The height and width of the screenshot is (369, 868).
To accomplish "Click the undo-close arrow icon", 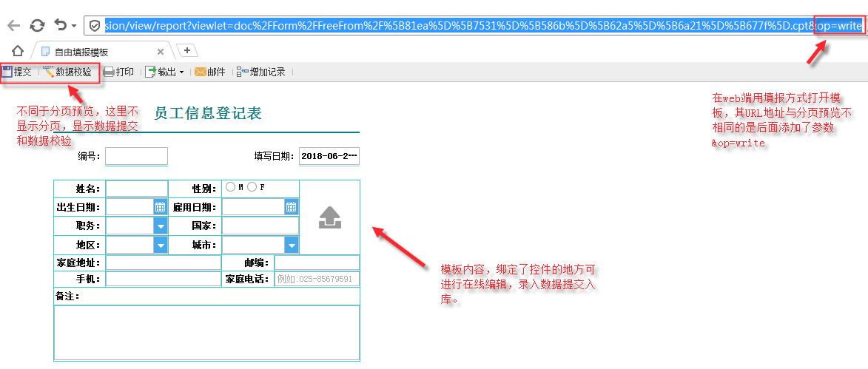I will [61, 25].
